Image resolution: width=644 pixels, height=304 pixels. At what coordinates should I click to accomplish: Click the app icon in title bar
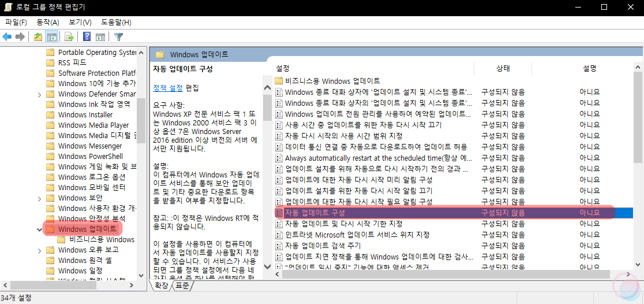[8, 6]
